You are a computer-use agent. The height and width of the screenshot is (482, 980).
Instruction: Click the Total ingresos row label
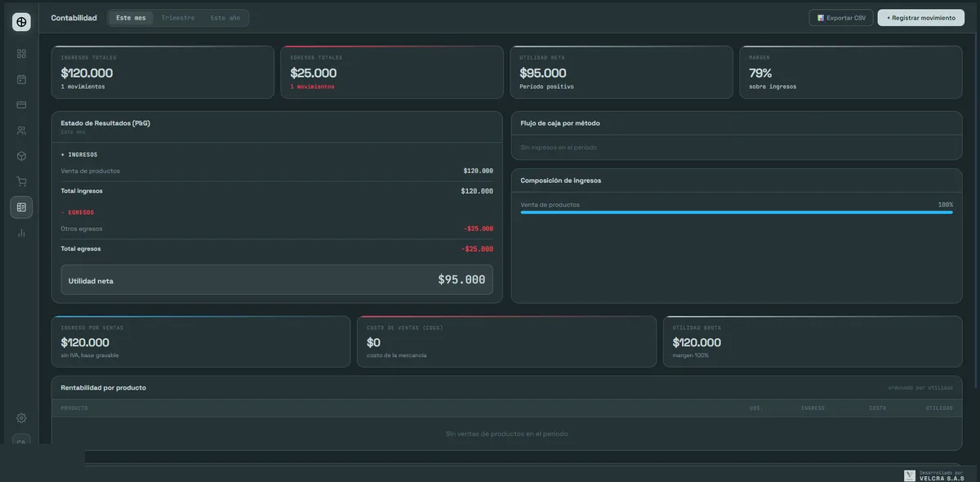82,191
